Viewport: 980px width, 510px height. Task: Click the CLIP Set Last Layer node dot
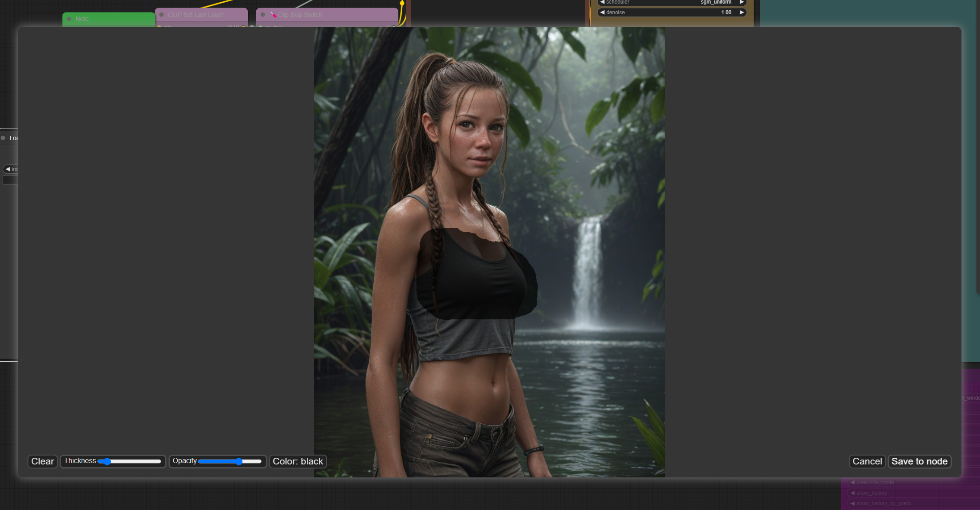pos(162,15)
